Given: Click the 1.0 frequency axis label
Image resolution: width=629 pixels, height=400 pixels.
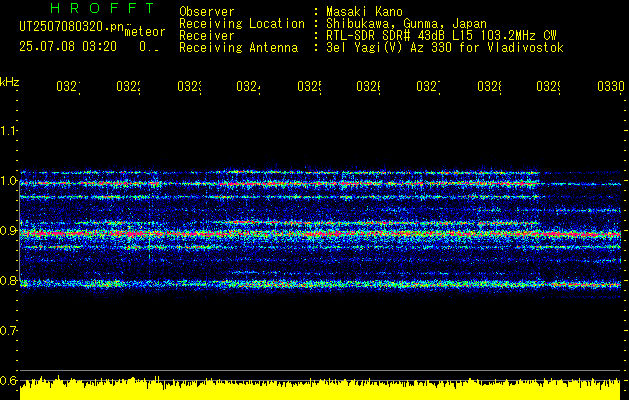Looking at the screenshot, I should click(x=8, y=181).
